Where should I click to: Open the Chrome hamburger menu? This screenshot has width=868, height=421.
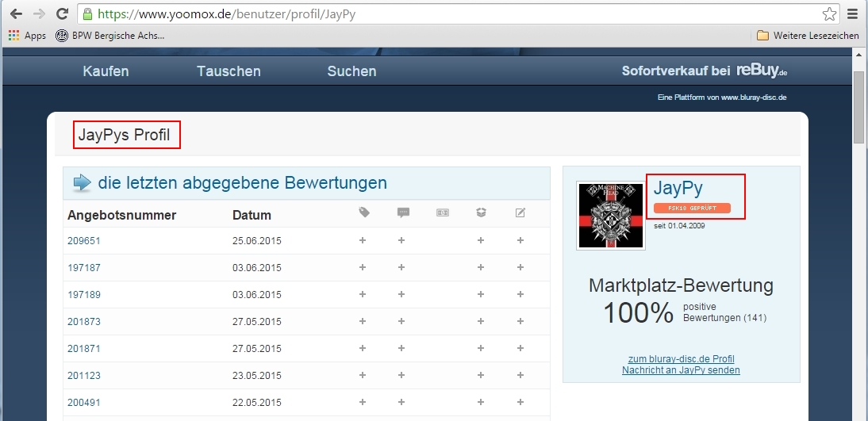click(x=853, y=14)
